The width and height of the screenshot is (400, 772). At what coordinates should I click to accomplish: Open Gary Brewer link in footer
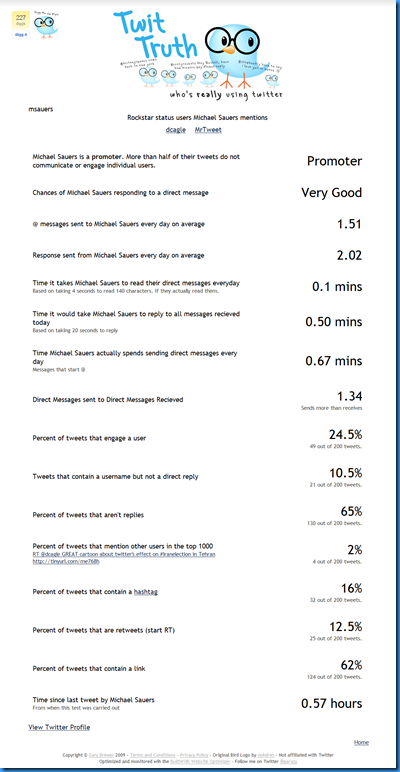100,755
